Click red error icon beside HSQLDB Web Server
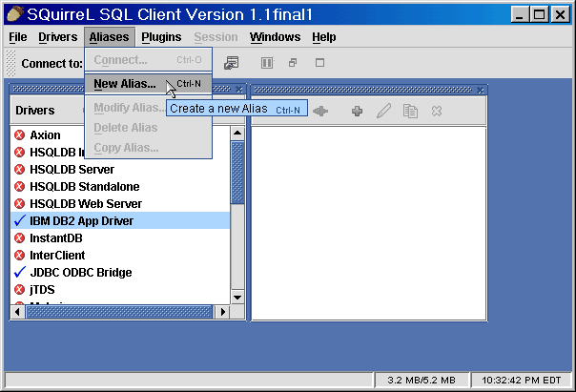Image resolution: width=576 pixels, height=392 pixels. [19, 203]
